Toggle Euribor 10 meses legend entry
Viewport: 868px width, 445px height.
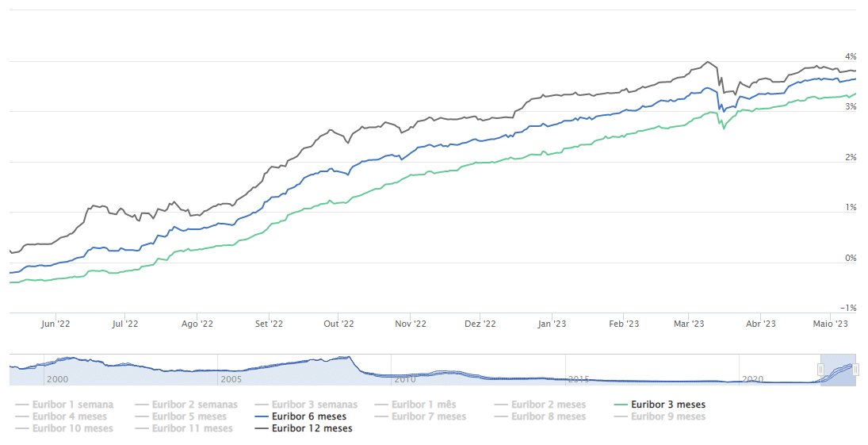tap(72, 428)
